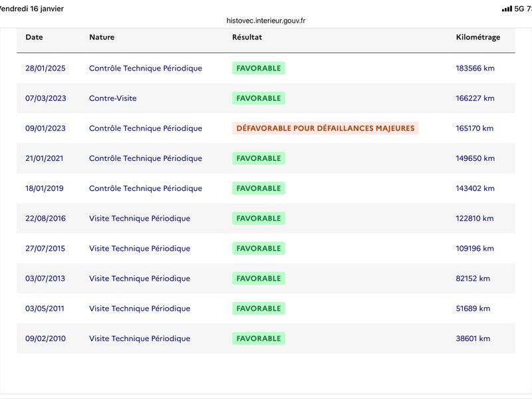Select the 03/07/2013 date entry
Image resolution: width=532 pixels, height=399 pixels.
pos(46,279)
